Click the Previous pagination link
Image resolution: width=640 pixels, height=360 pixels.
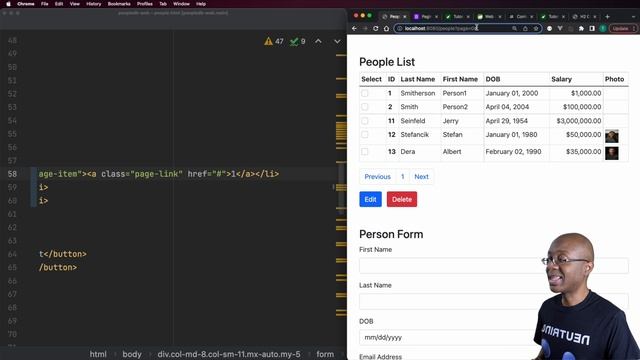(x=378, y=177)
